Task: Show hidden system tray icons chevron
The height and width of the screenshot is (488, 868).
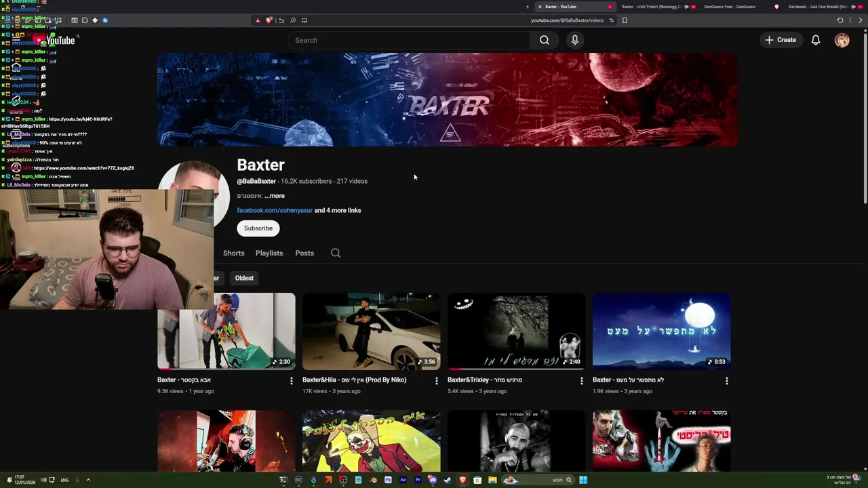Action: (88, 480)
